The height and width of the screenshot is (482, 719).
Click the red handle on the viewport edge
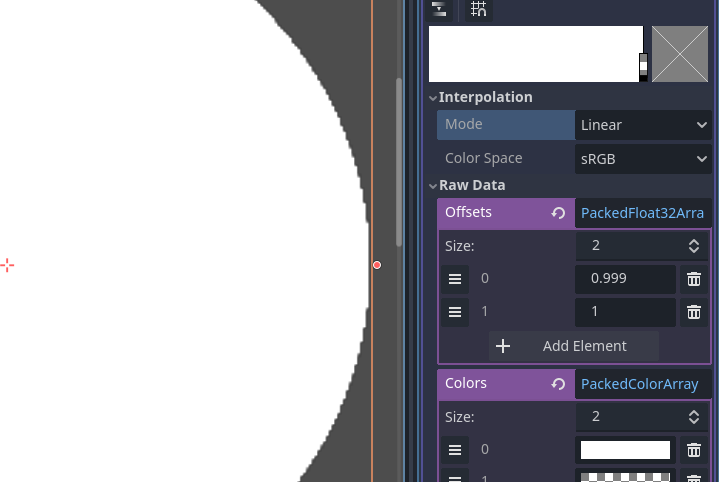[x=377, y=265]
